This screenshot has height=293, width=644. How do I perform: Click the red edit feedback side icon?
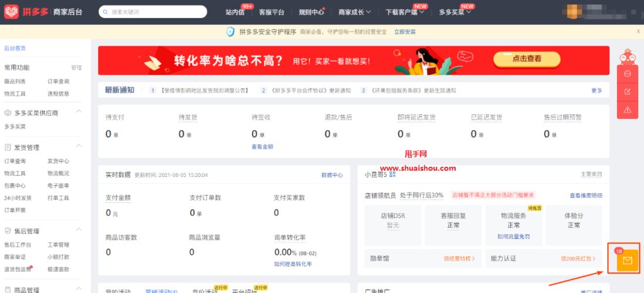coord(627,91)
